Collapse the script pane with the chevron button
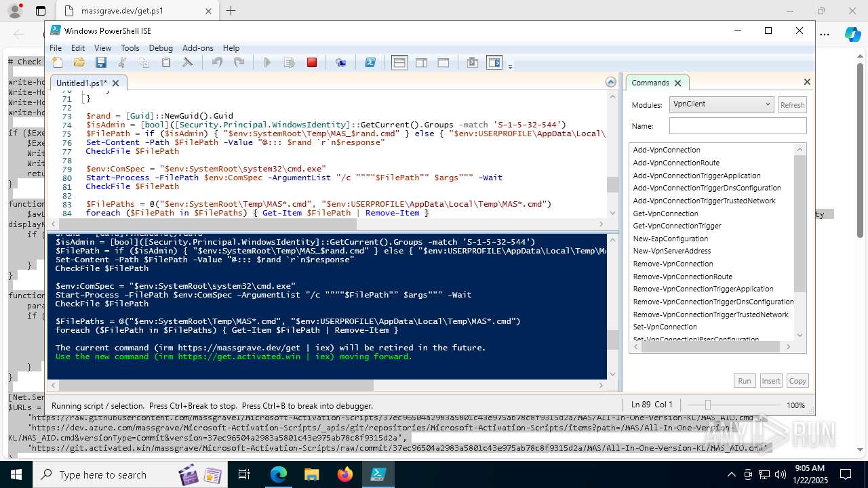 611,83
